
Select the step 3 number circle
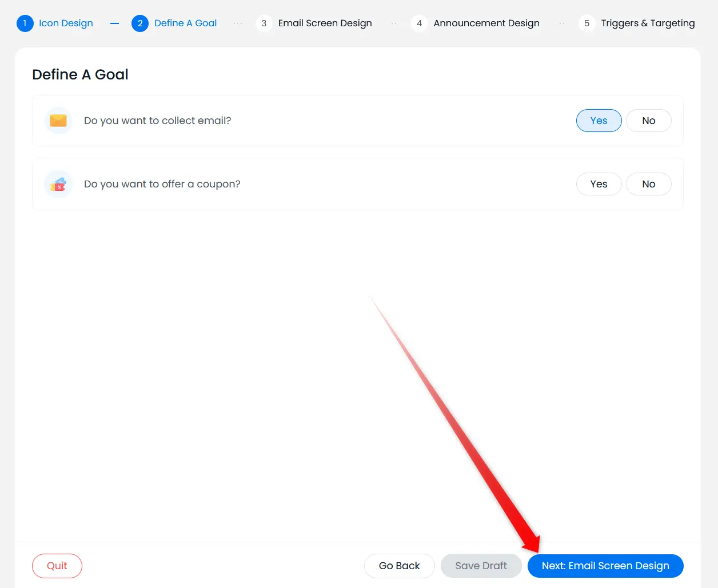point(264,23)
